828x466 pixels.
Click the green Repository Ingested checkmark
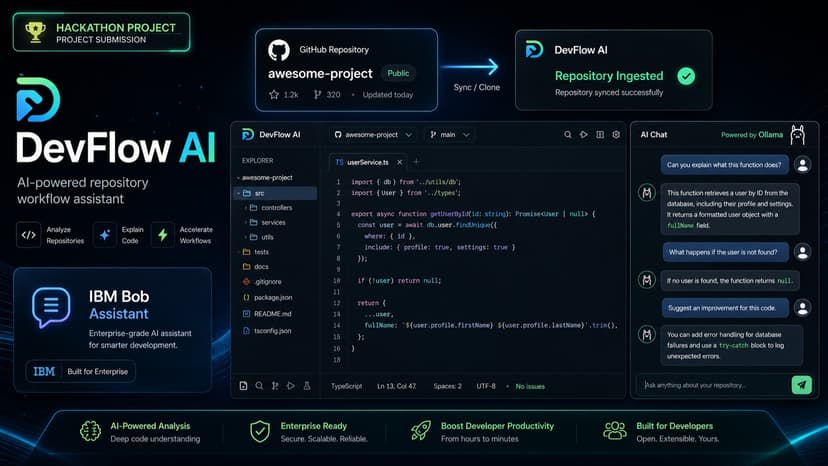pos(686,76)
